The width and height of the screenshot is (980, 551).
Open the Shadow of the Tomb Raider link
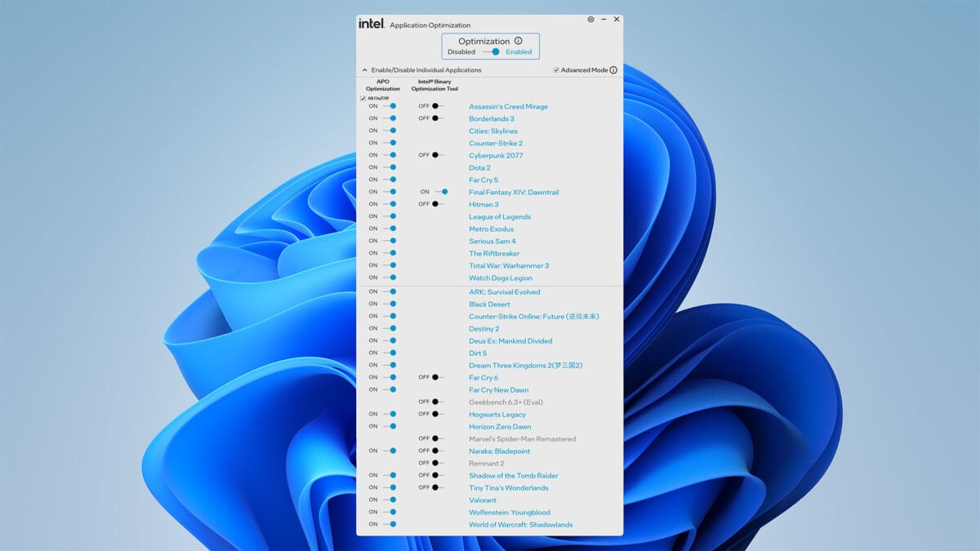pos(513,475)
